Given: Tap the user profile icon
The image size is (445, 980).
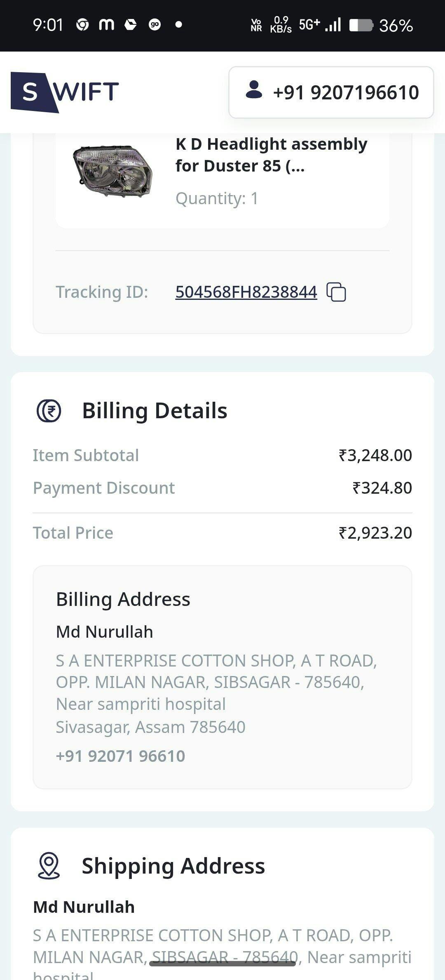Looking at the screenshot, I should pyautogui.click(x=254, y=90).
